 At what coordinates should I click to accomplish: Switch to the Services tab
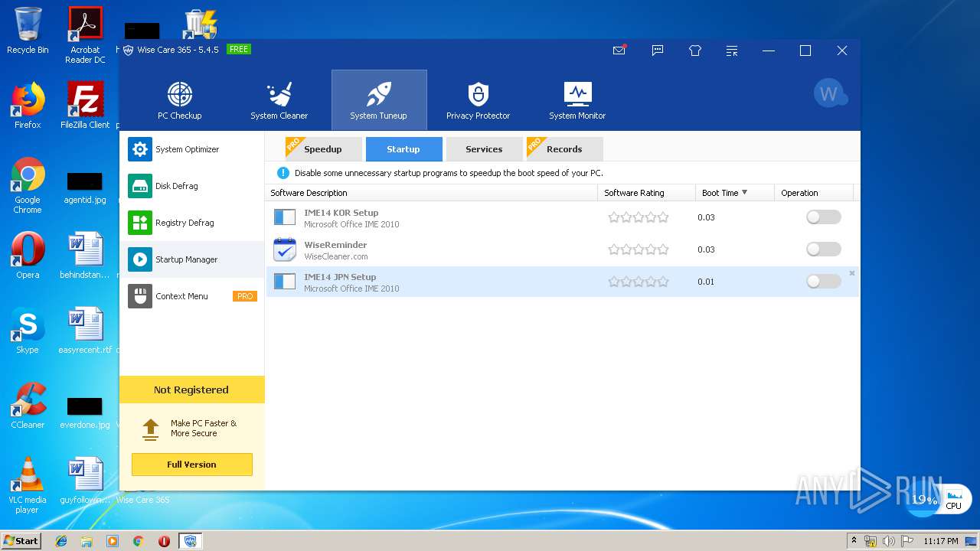484,149
